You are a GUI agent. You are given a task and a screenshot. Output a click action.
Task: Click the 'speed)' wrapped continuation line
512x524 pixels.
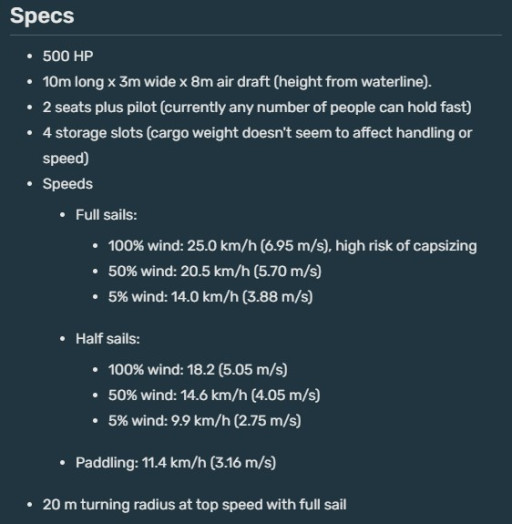click(x=66, y=158)
